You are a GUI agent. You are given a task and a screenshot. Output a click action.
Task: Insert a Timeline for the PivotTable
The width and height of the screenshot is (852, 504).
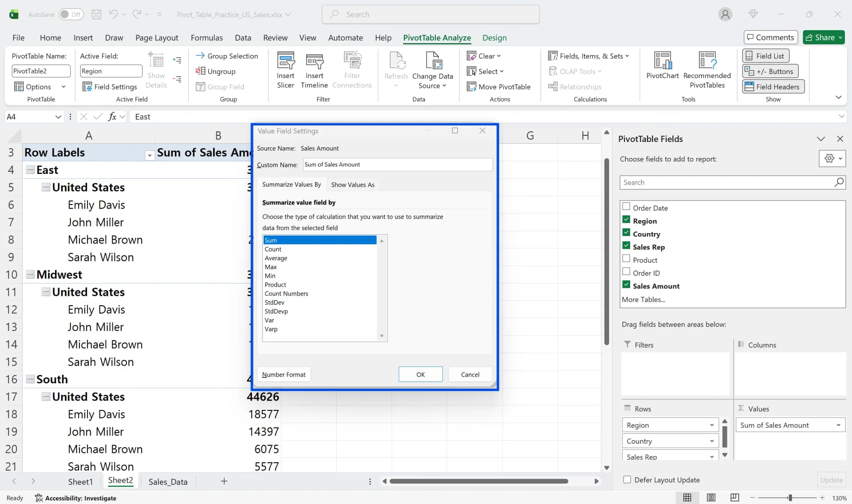[314, 69]
